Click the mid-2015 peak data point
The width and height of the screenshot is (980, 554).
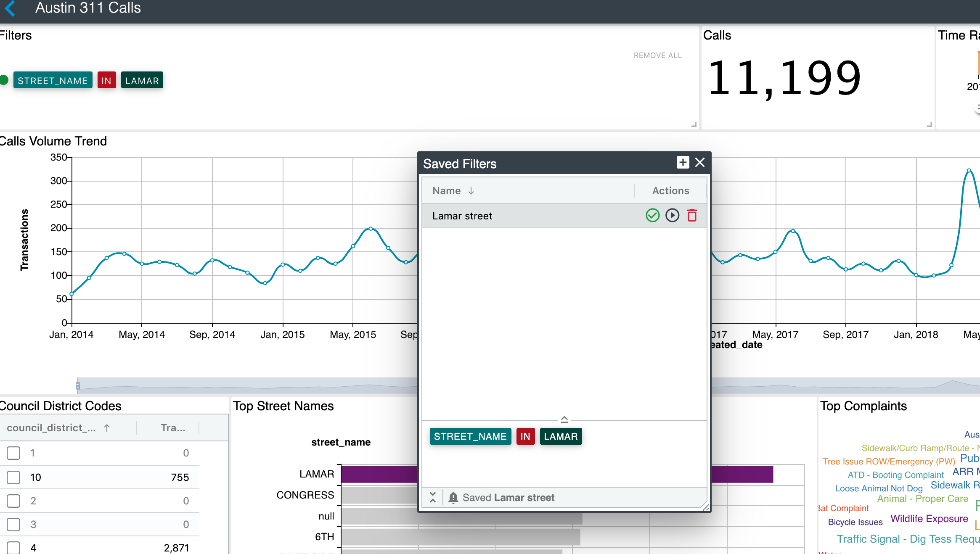(371, 228)
